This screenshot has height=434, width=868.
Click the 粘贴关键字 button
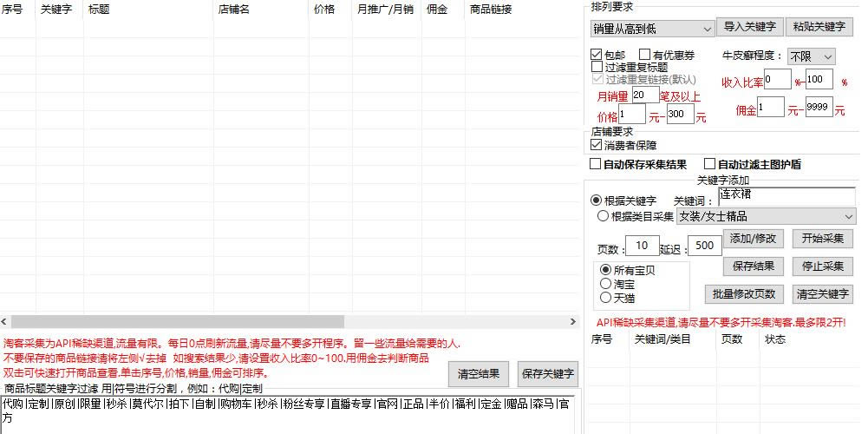(x=819, y=27)
